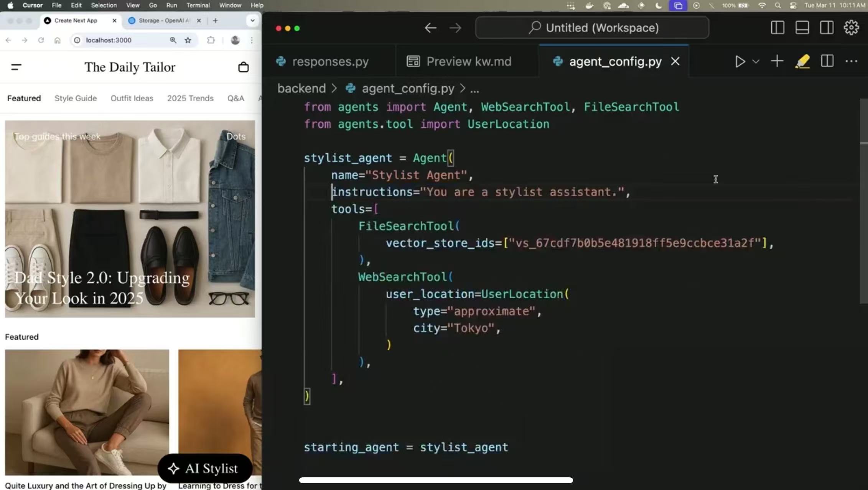Open the Apple menu
The image size is (868, 490).
point(10,5)
